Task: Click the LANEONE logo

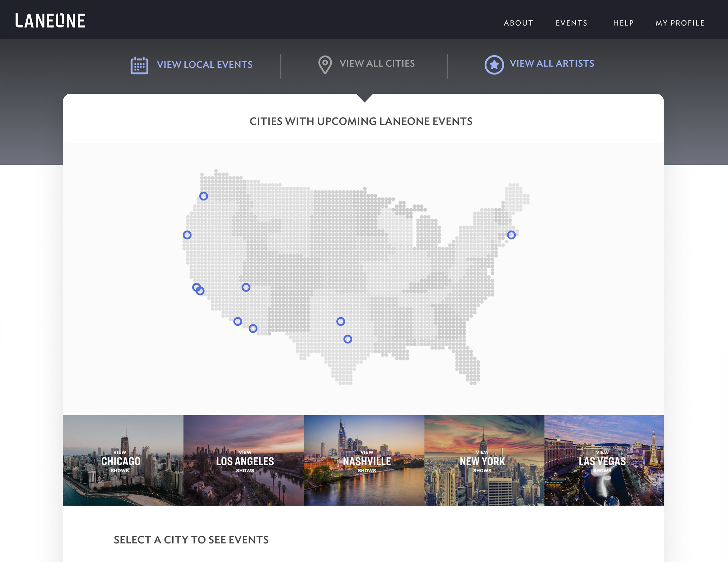Action: [50, 21]
